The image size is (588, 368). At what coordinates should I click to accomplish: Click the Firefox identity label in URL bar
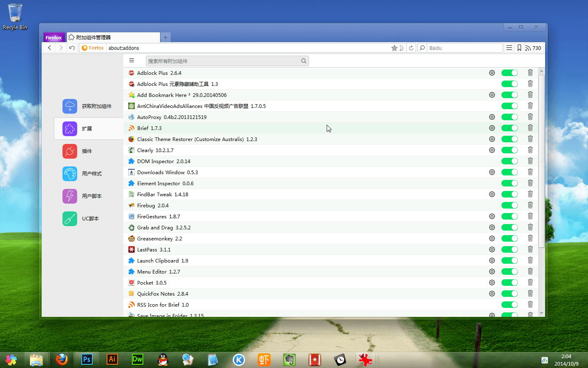point(93,48)
